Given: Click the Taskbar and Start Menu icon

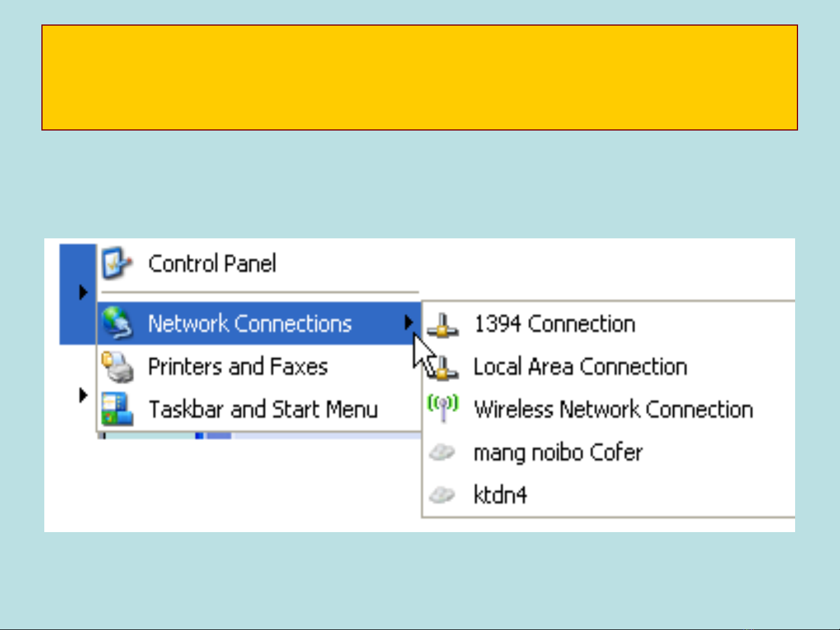Looking at the screenshot, I should [x=117, y=409].
